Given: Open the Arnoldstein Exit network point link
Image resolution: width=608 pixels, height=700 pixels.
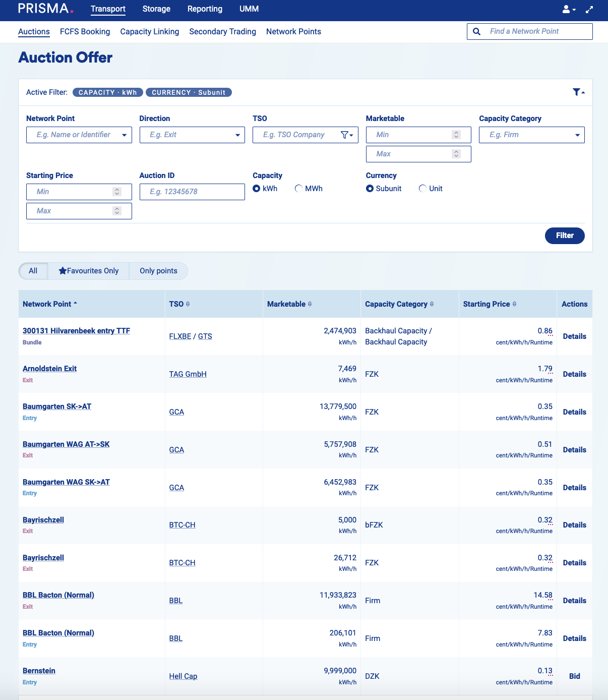Looking at the screenshot, I should (x=49, y=369).
